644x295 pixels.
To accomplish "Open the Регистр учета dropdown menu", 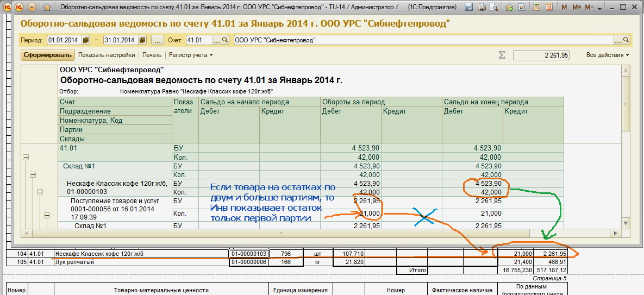I will pos(190,55).
